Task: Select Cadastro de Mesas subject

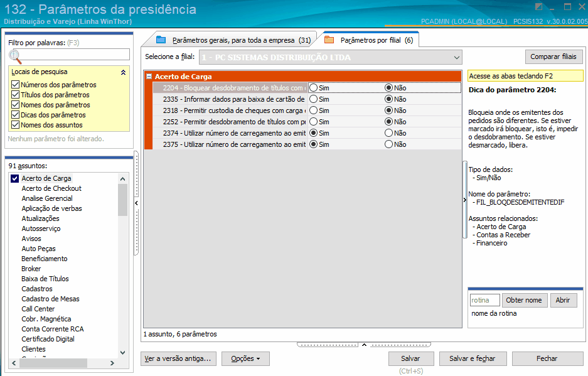Action: (x=50, y=299)
